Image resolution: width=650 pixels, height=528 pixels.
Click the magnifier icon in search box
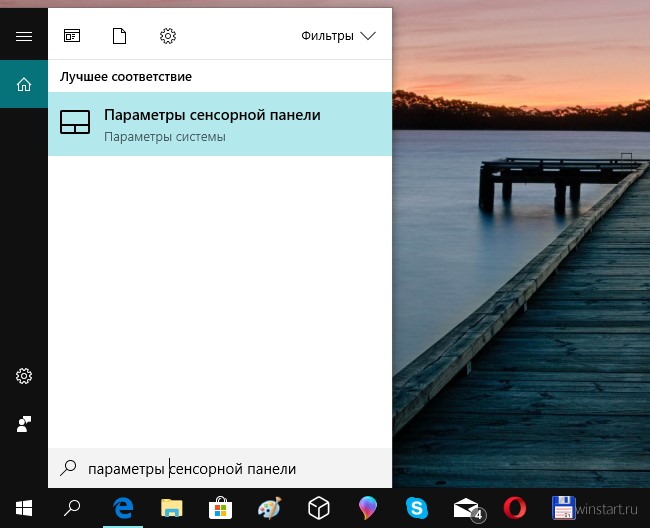point(68,468)
